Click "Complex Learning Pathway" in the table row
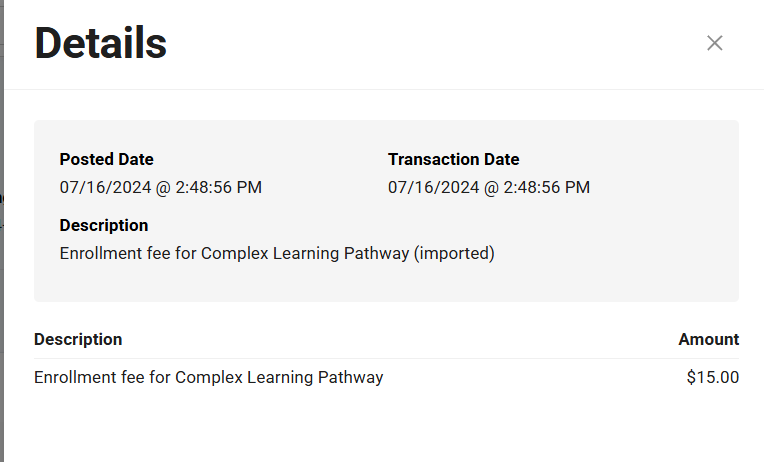 click(x=279, y=377)
